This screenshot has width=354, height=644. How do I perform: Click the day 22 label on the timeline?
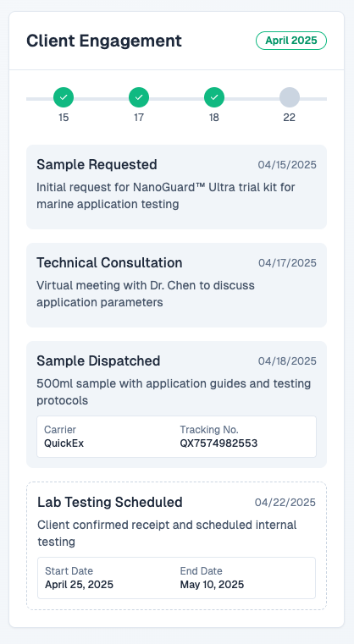[x=289, y=118]
